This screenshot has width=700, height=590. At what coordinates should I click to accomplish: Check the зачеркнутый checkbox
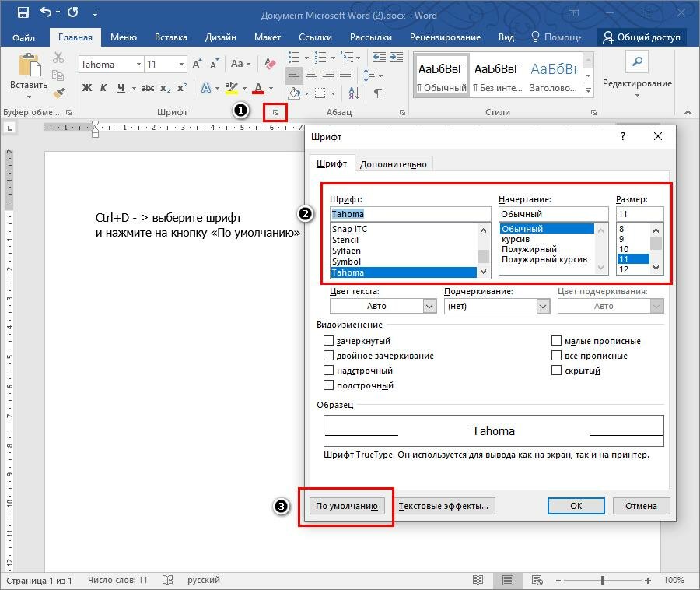pyautogui.click(x=328, y=341)
